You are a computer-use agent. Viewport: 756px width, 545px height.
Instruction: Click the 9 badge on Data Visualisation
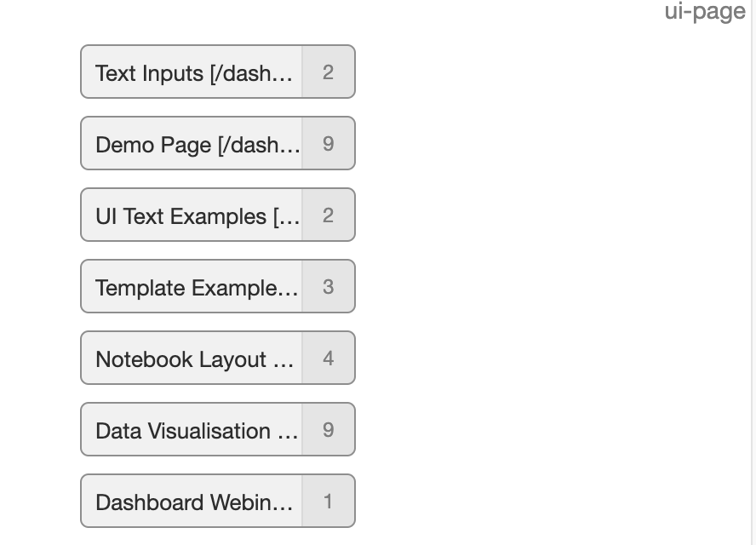(x=328, y=430)
